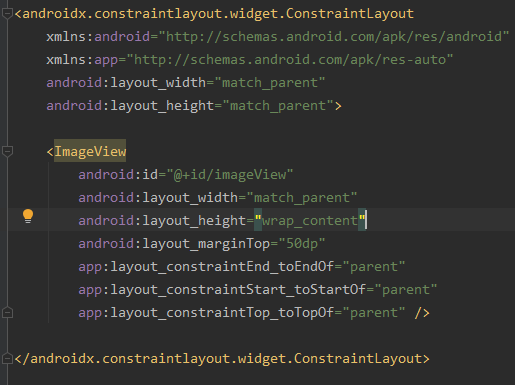
Task: Click the root layout_width "match_parent" value
Action: pos(270,82)
